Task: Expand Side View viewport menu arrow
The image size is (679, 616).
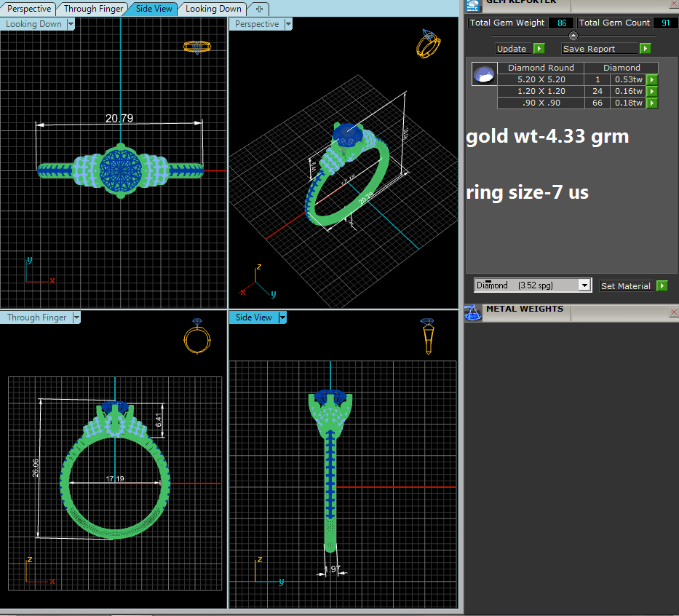Action: pos(282,317)
